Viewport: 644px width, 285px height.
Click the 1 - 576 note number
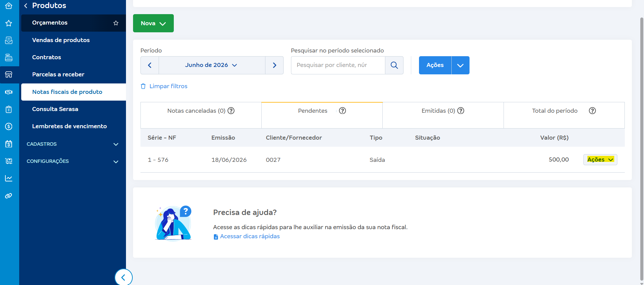tap(158, 160)
